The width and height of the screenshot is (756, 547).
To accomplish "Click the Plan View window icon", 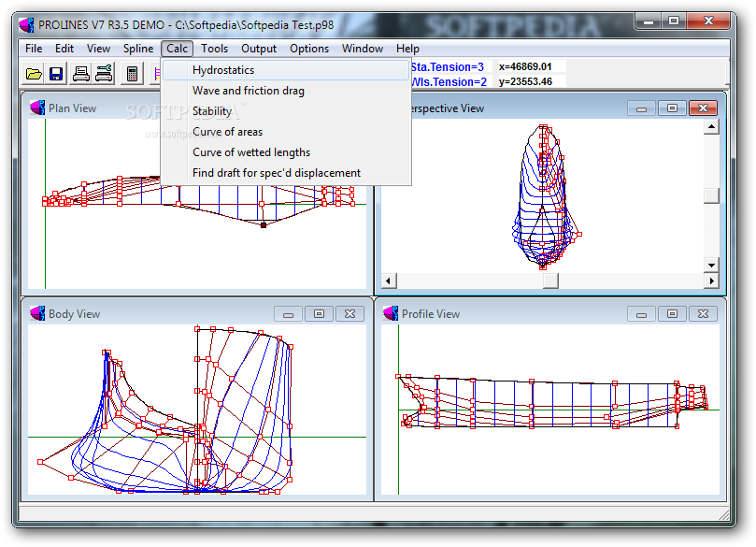I will 37,108.
